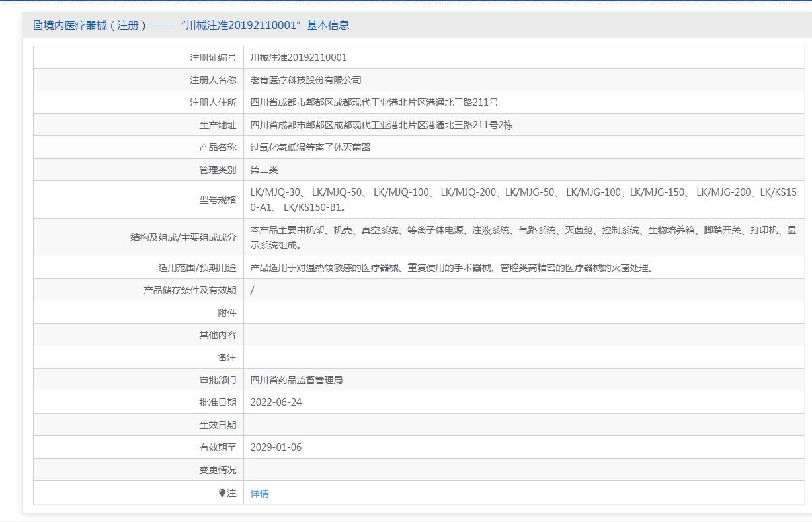Click registrant name 老肯医疗科技股份有限公司
812x522 pixels.
pos(305,80)
